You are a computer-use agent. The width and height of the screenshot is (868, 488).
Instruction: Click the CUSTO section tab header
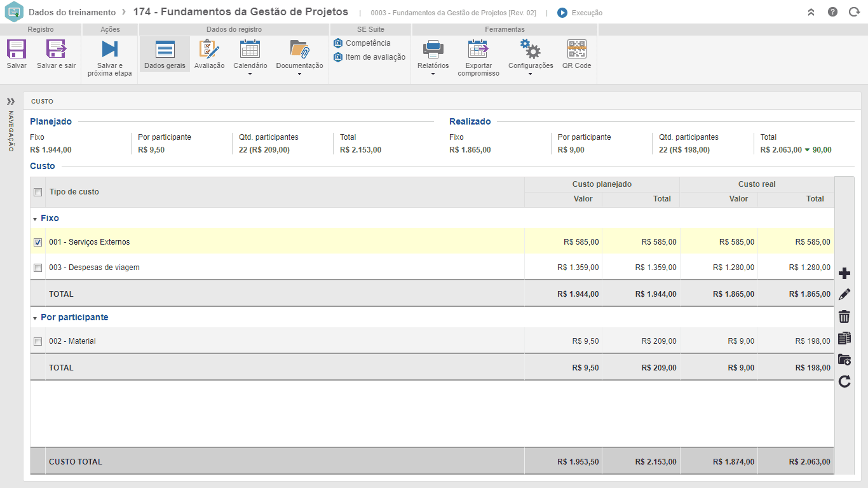tap(43, 101)
